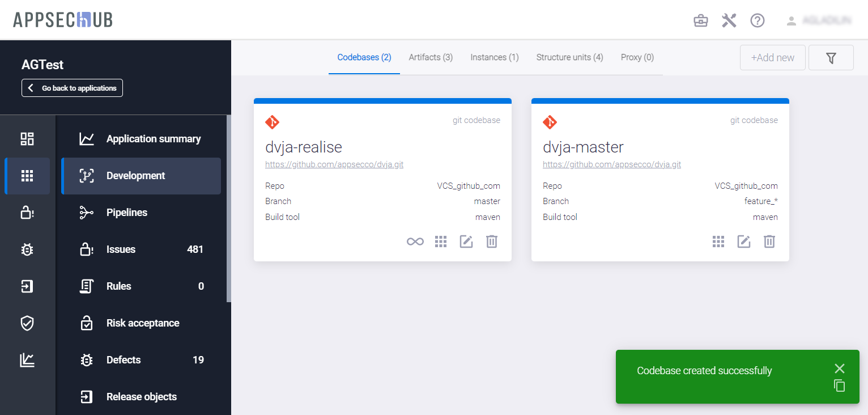868x415 pixels.
Task: Dismiss the Codebase created successfully notification
Action: coord(839,369)
